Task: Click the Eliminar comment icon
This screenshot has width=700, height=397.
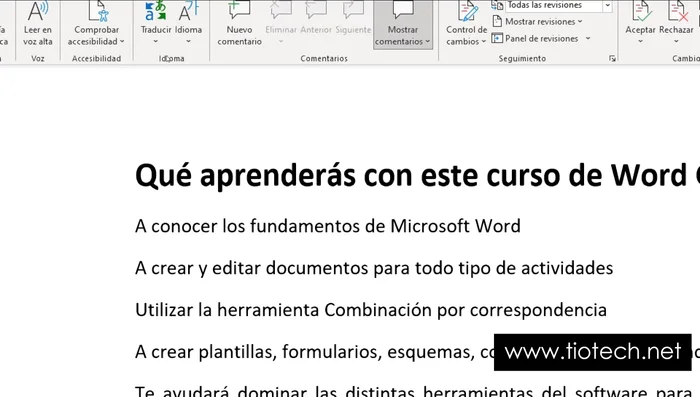Action: pyautogui.click(x=281, y=11)
